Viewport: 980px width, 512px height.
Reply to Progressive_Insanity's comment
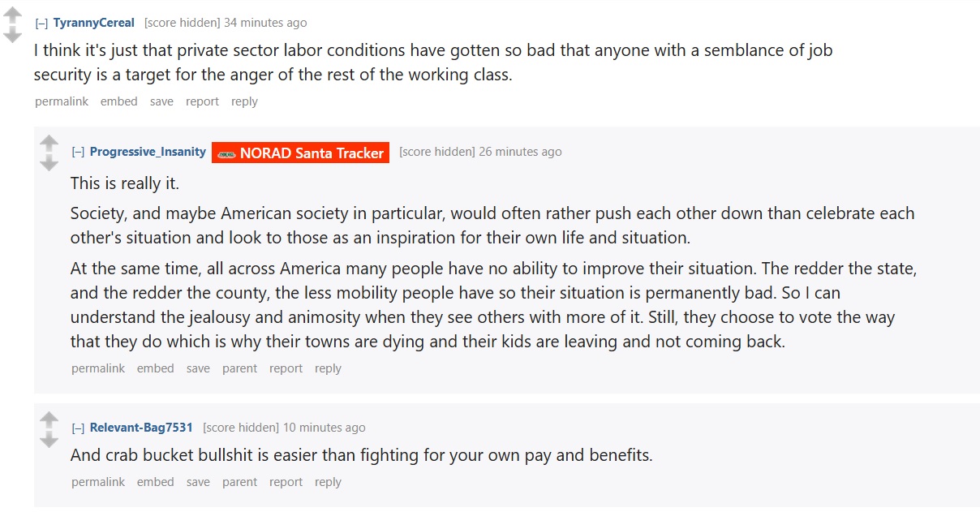(x=328, y=368)
